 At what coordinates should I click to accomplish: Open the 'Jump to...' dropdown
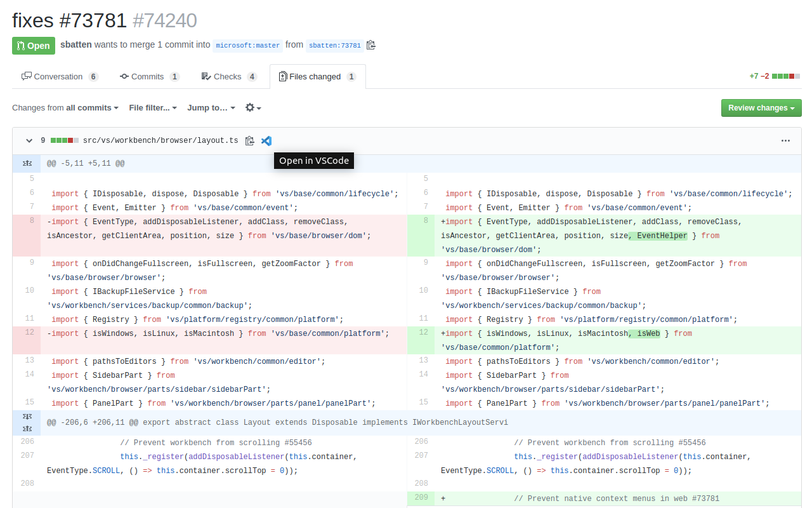pyautogui.click(x=211, y=107)
